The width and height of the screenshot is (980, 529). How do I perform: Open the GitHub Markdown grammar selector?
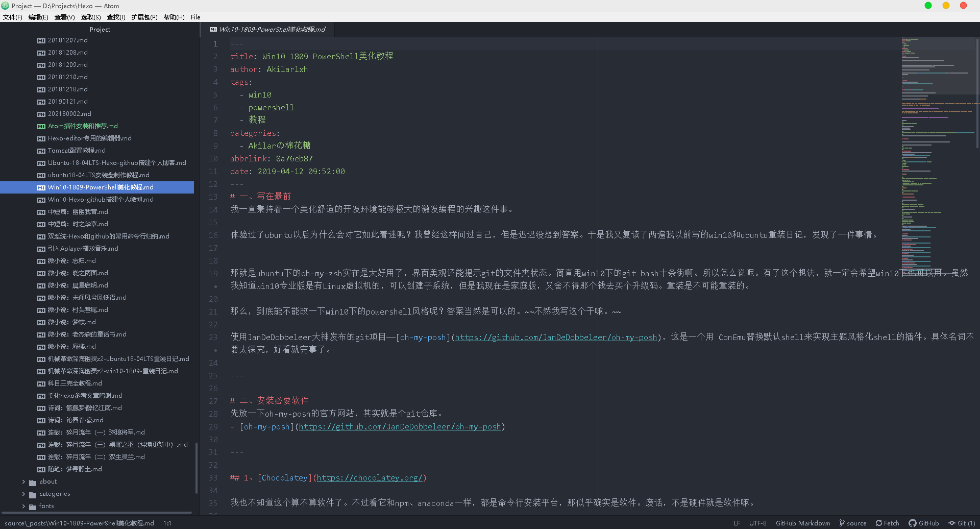[x=803, y=523]
